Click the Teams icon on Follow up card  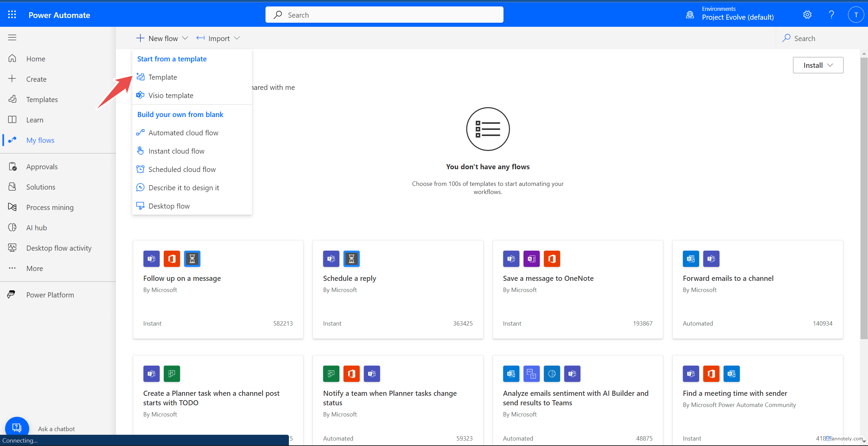click(x=152, y=259)
